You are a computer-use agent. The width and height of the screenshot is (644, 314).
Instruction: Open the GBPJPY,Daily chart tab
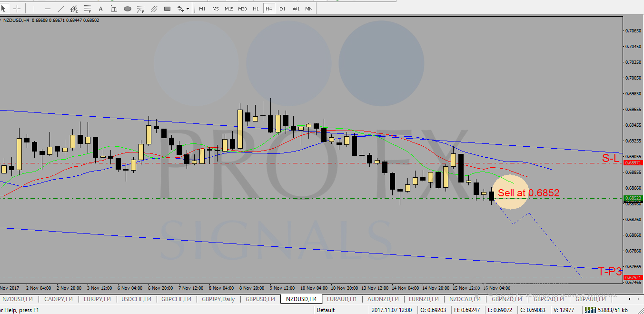(218, 299)
